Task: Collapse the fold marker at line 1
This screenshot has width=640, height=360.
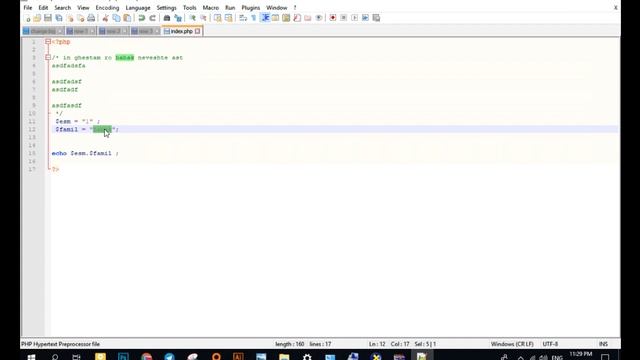Action: click(48, 42)
